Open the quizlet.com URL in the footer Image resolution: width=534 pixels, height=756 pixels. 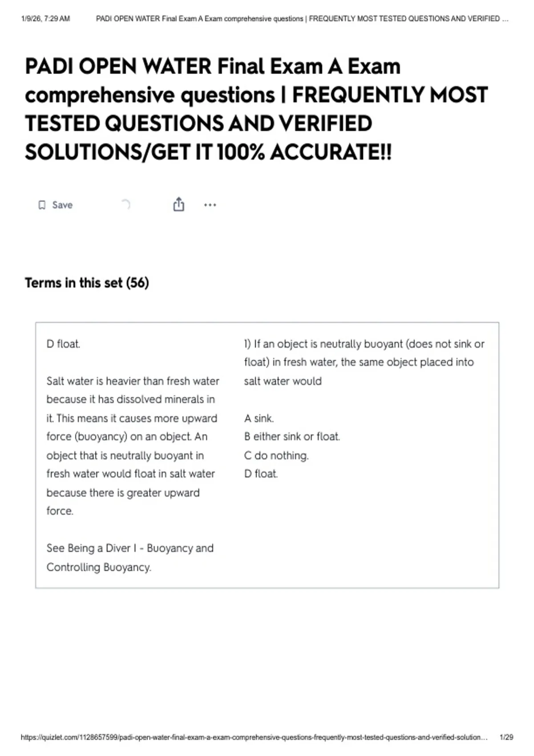[x=254, y=737]
